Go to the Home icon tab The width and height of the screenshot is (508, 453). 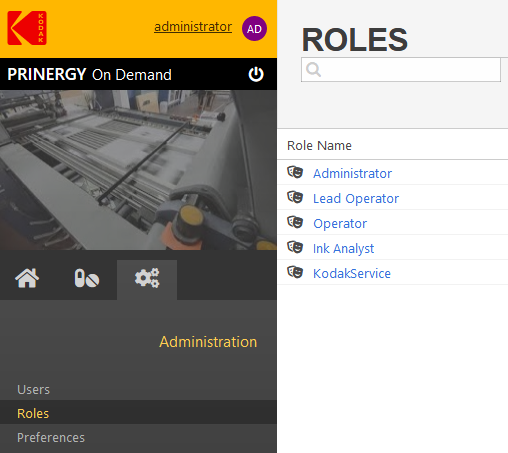tap(27, 278)
